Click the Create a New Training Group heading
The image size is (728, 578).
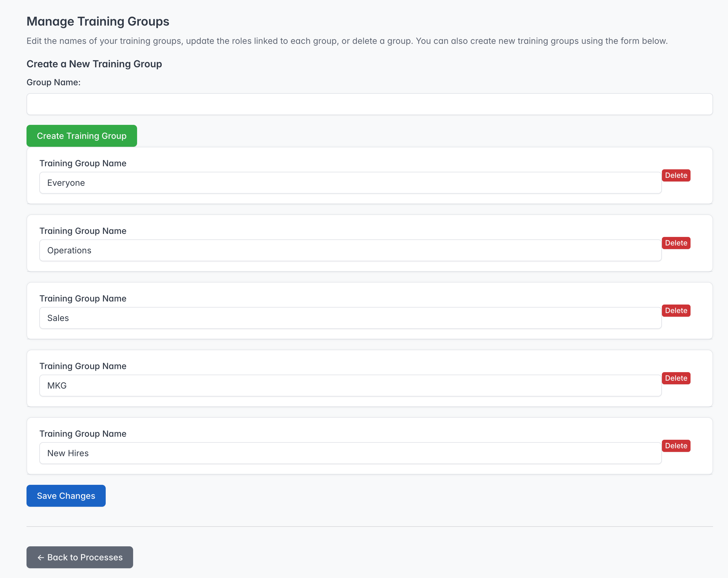click(x=94, y=64)
